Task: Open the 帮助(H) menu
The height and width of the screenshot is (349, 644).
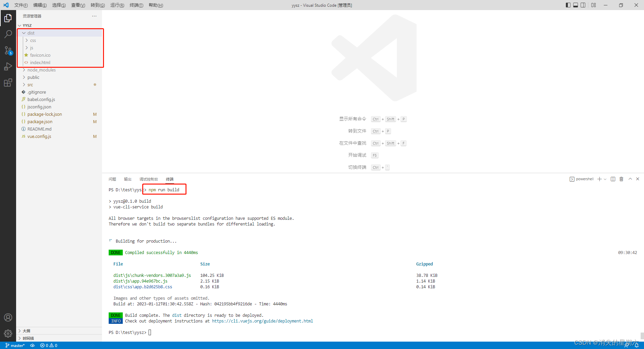Action: tap(156, 5)
